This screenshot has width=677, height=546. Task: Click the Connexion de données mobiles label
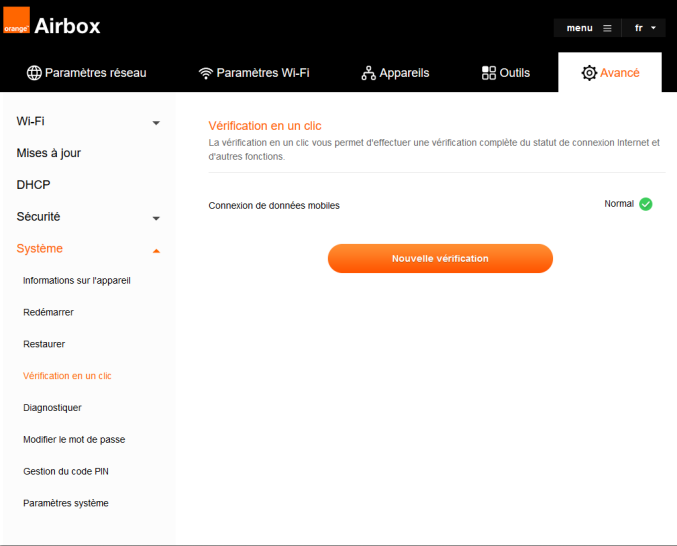pos(274,205)
